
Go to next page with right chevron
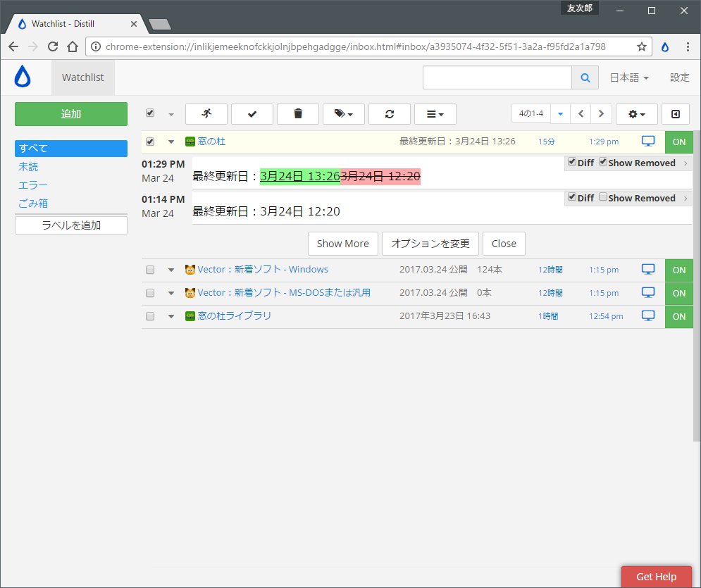tap(601, 113)
